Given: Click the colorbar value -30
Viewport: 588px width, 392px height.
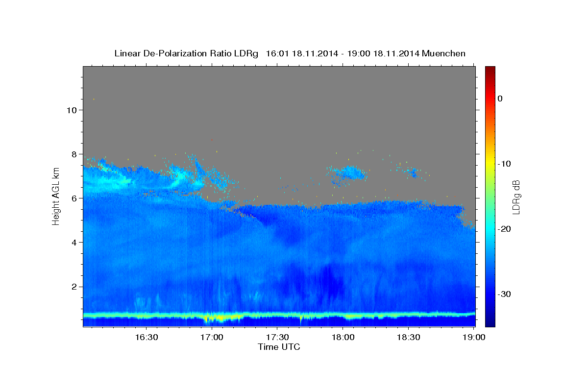Looking at the screenshot, I should click(x=505, y=294).
